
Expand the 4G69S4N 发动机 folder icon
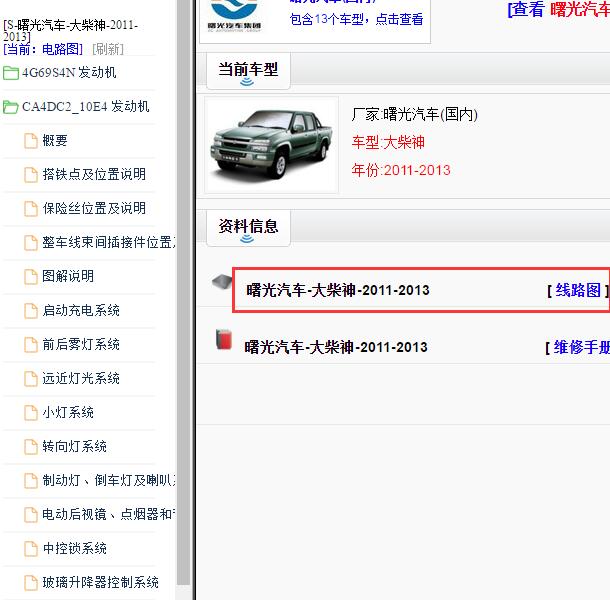pyautogui.click(x=11, y=73)
